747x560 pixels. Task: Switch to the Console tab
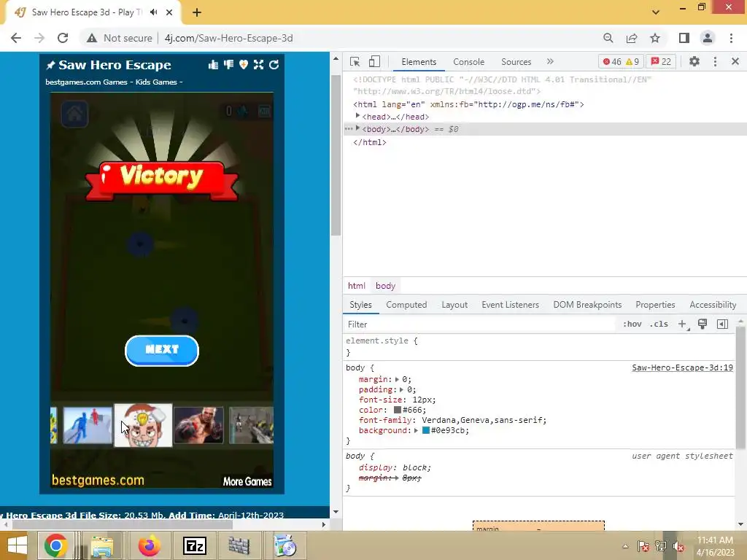click(x=468, y=62)
